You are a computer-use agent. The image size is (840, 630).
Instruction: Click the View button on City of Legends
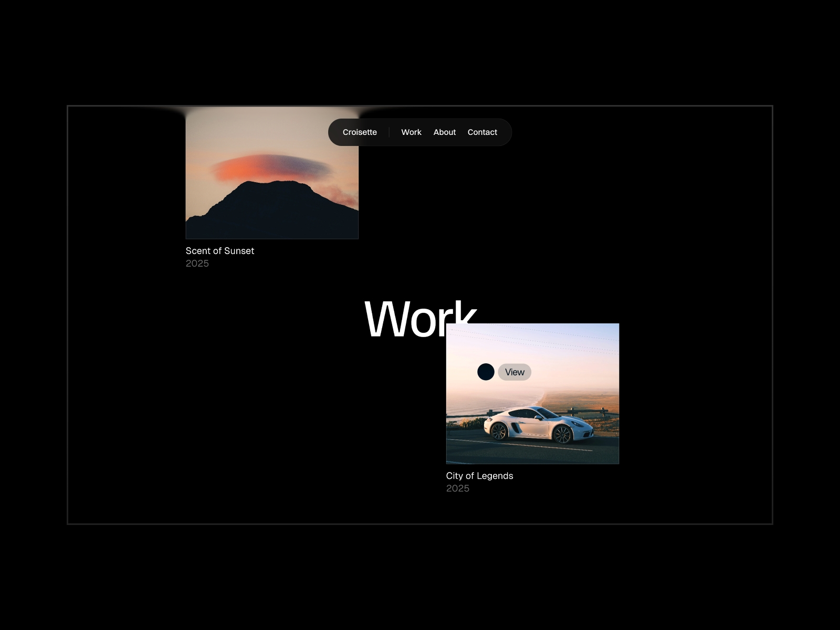pyautogui.click(x=514, y=372)
